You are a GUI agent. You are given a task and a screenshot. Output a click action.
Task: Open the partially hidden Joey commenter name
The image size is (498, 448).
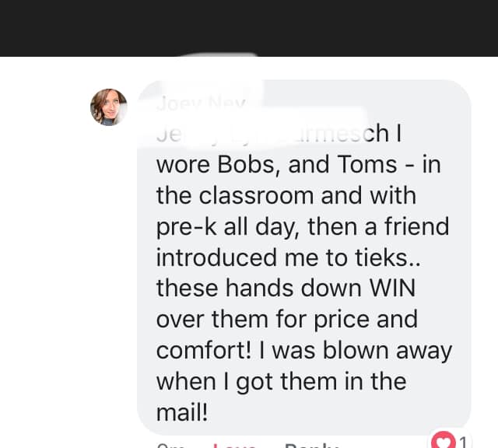pos(202,103)
